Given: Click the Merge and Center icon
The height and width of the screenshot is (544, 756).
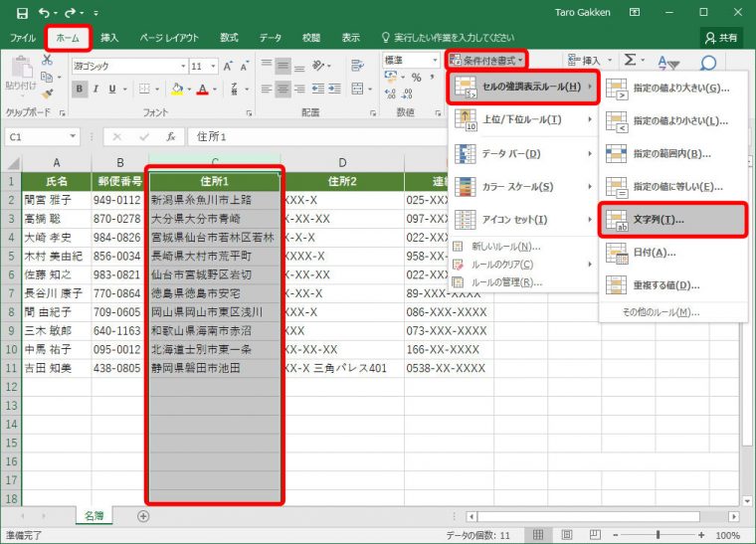Looking at the screenshot, I should [x=357, y=89].
